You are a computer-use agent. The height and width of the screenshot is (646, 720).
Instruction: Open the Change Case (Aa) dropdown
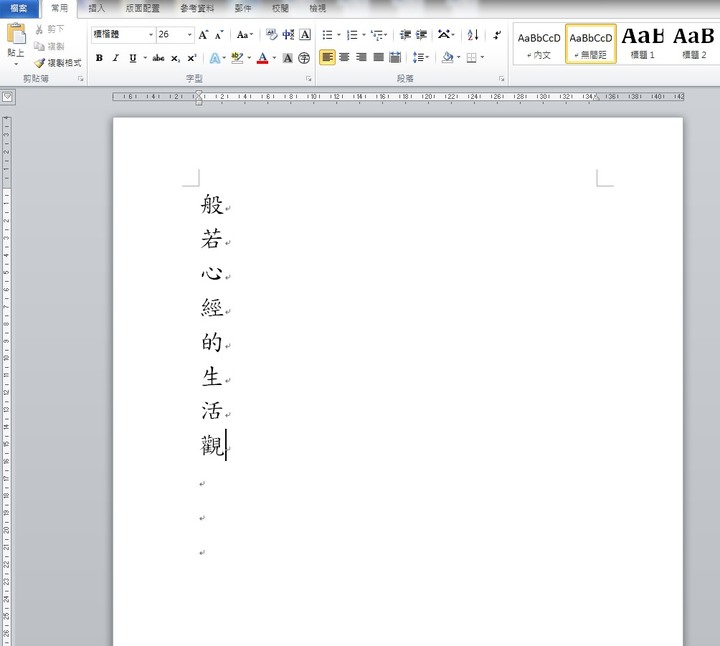pos(245,35)
